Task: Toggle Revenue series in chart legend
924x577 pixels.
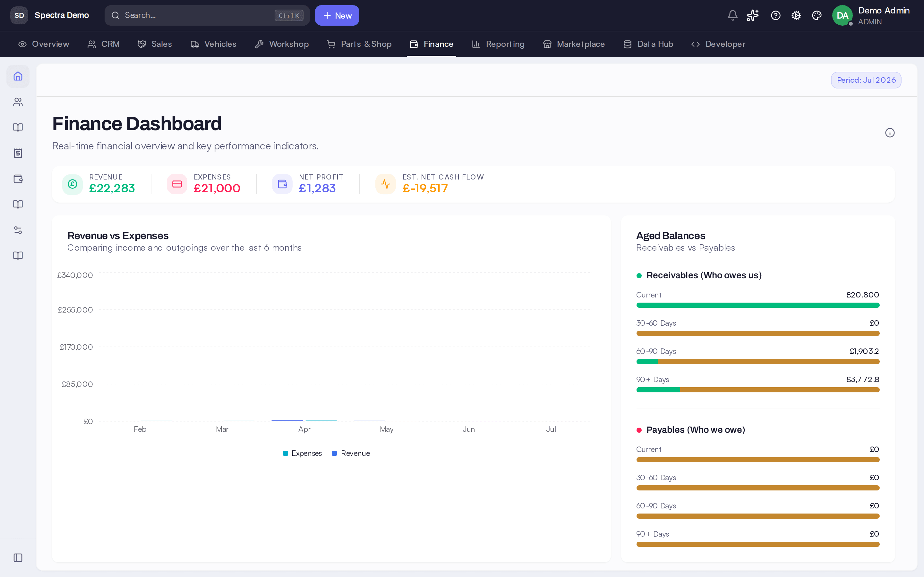Action: (351, 453)
